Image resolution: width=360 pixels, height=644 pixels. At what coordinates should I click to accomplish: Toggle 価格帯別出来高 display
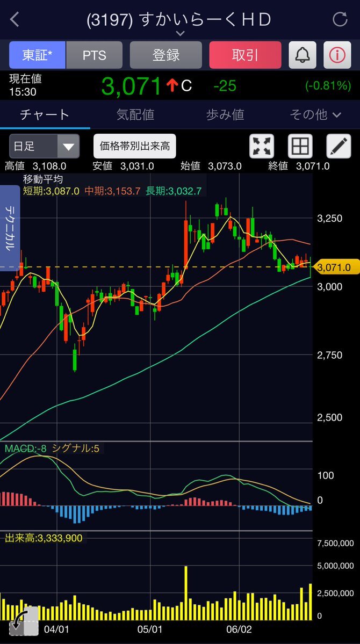[x=135, y=146]
